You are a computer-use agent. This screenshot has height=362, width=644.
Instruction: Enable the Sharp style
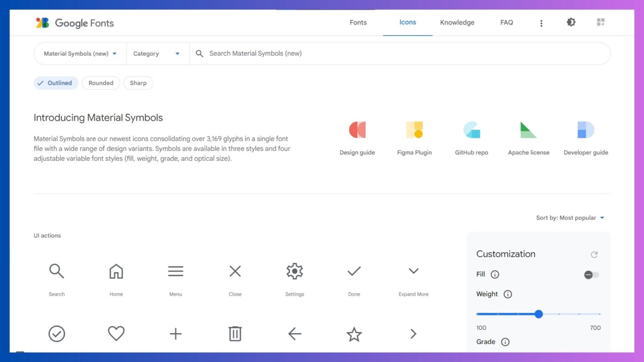pyautogui.click(x=138, y=83)
